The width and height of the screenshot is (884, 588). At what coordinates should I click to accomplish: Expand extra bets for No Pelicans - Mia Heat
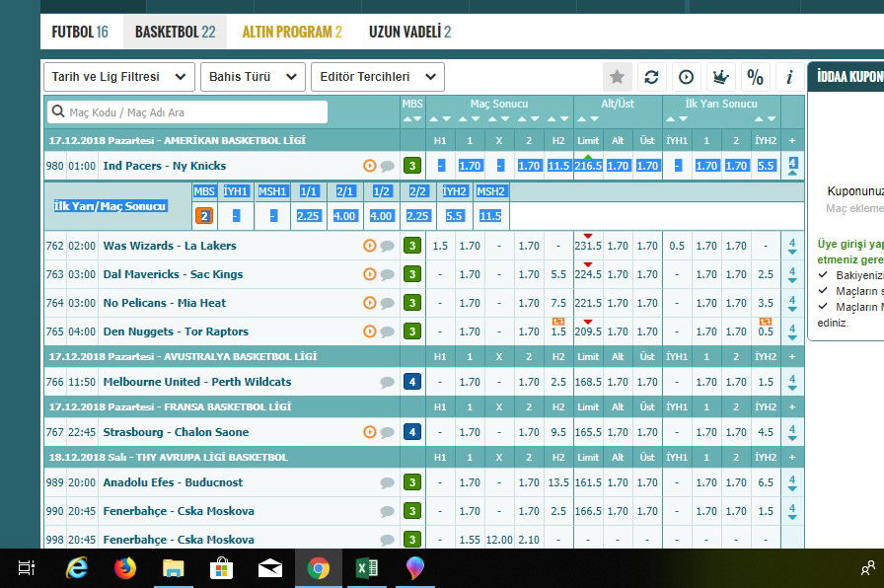[x=792, y=303]
